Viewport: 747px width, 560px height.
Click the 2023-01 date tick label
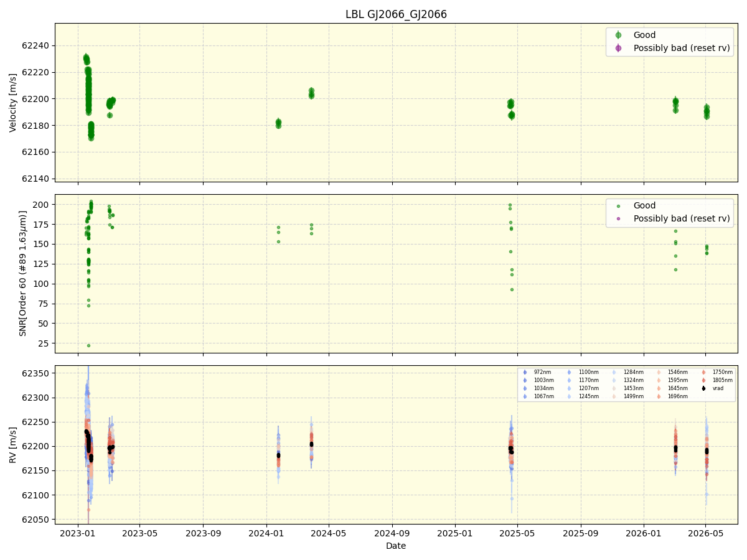pyautogui.click(x=78, y=533)
